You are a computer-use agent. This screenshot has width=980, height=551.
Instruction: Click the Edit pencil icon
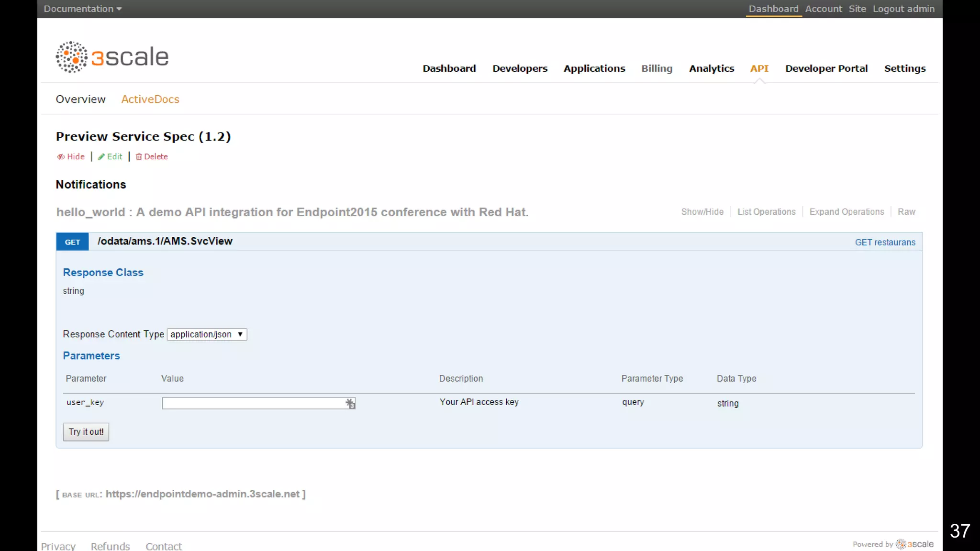tap(101, 157)
